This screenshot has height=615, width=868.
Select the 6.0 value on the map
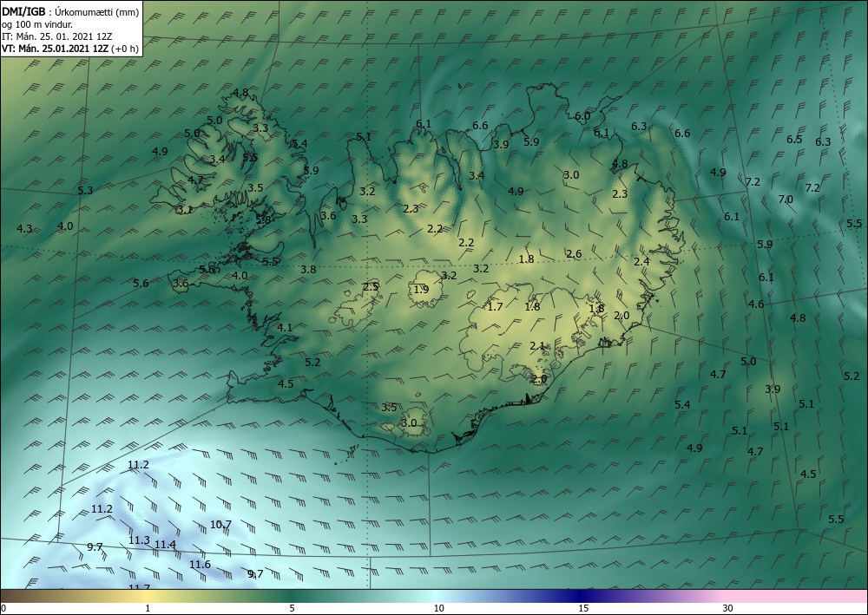click(582, 116)
